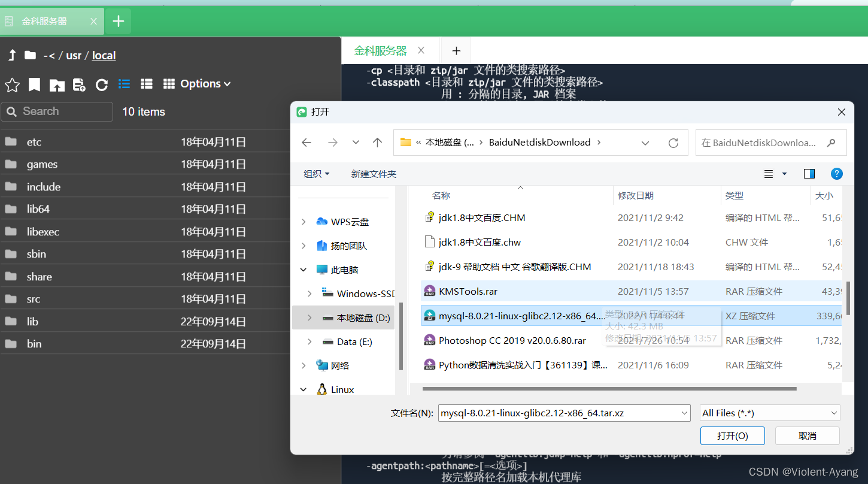Viewport: 868px width, 484px height.
Task: Select the 金科服务器 tab in the green top bar
Action: click(x=52, y=22)
